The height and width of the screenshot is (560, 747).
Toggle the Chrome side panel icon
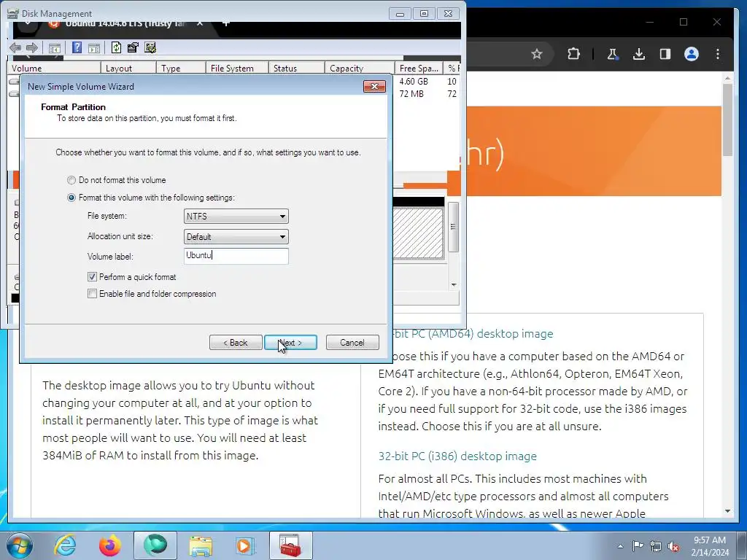tap(665, 54)
